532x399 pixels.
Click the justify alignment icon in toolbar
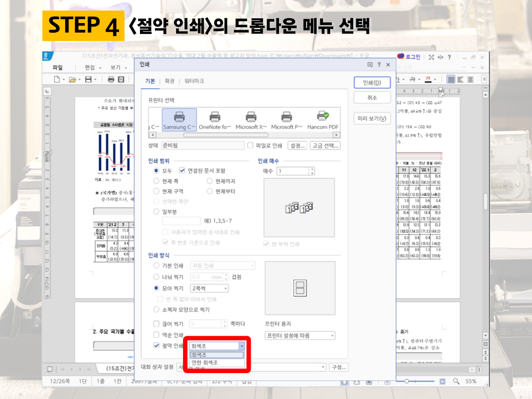[451, 80]
